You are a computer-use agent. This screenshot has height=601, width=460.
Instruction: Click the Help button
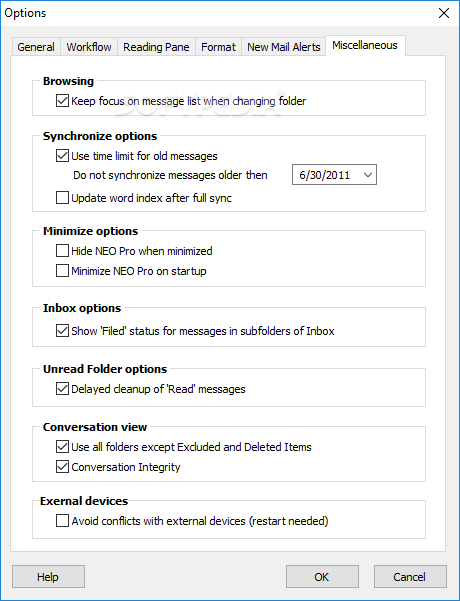[x=48, y=576]
